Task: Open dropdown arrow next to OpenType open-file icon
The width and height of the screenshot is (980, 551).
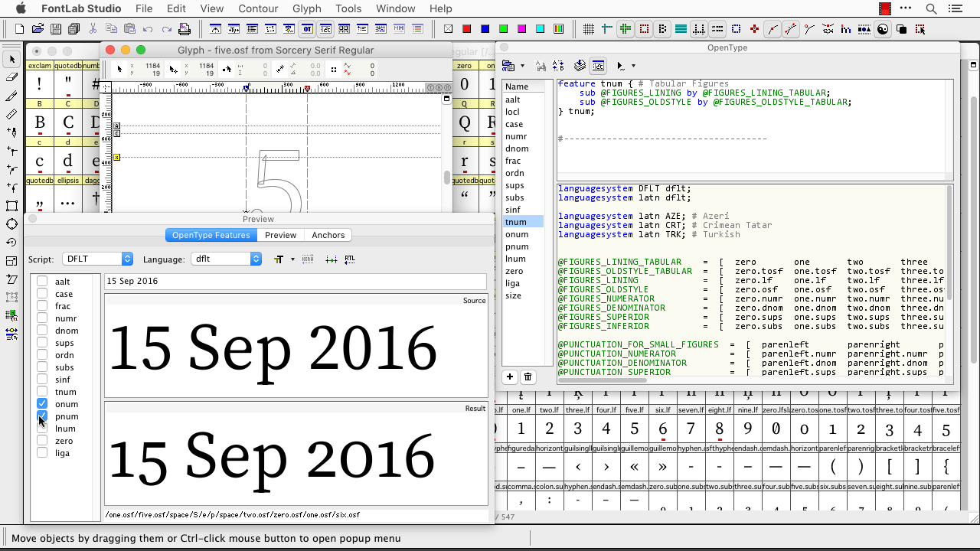Action: point(522,66)
